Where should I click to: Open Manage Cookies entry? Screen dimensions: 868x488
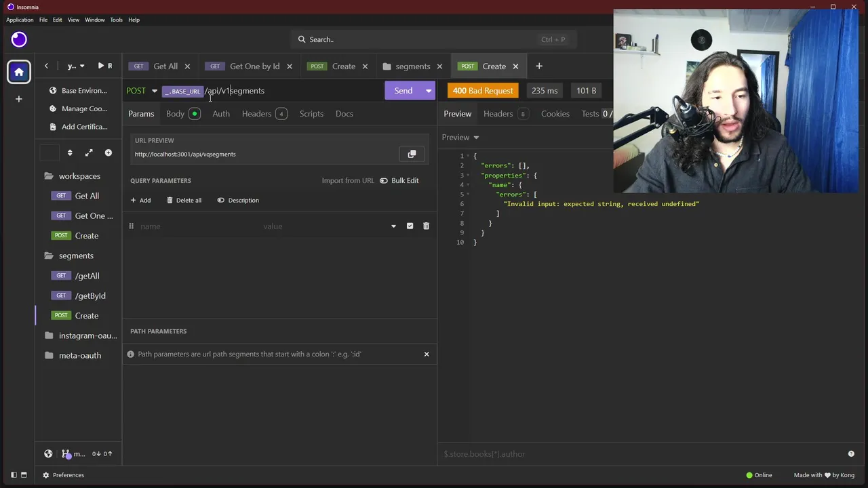point(79,108)
